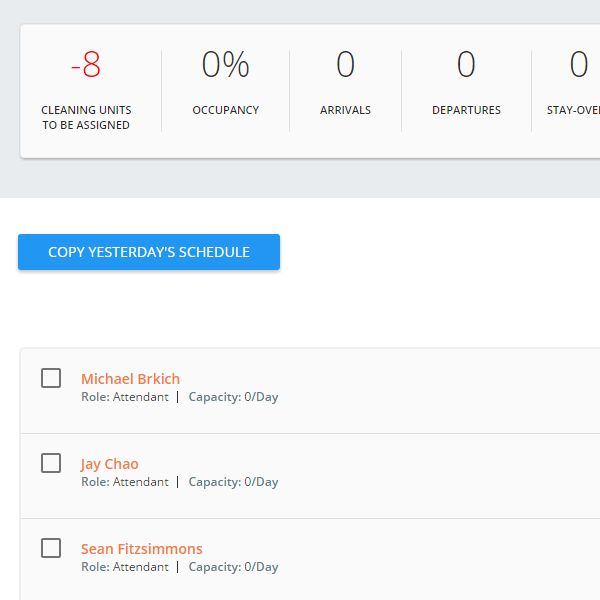600x600 pixels.
Task: Click the red -8 cleaning units number
Action: (x=86, y=65)
